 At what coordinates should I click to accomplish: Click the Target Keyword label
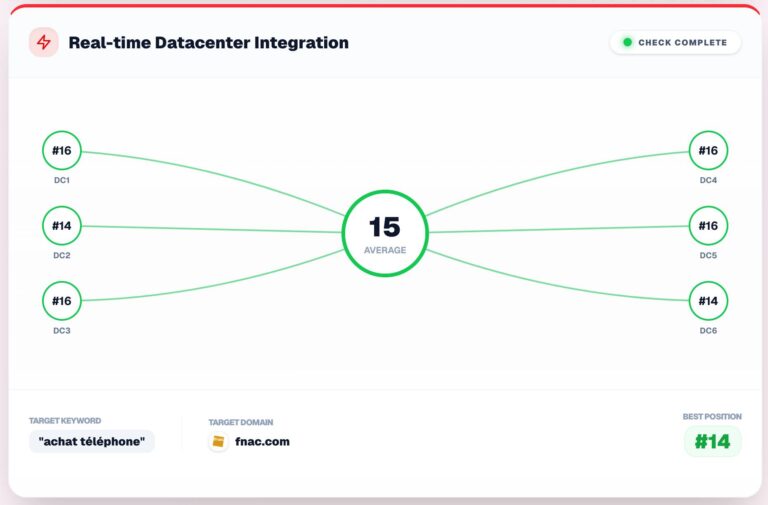click(x=65, y=421)
